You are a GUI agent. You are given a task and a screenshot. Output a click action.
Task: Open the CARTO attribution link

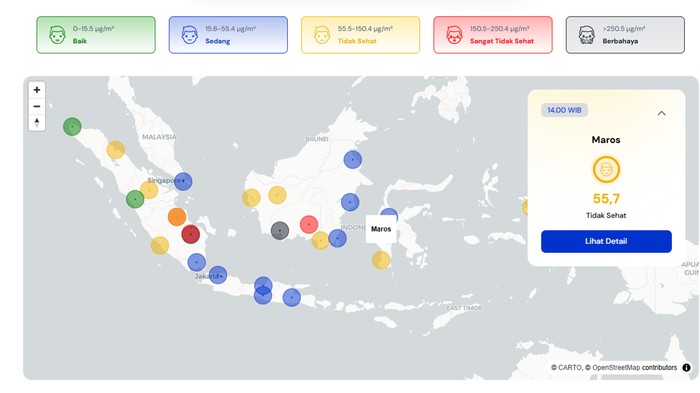570,368
